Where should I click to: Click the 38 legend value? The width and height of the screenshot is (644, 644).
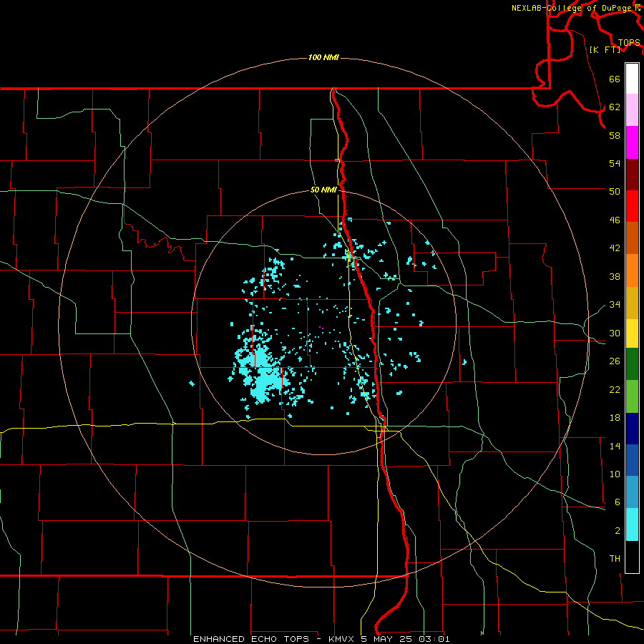pyautogui.click(x=615, y=276)
